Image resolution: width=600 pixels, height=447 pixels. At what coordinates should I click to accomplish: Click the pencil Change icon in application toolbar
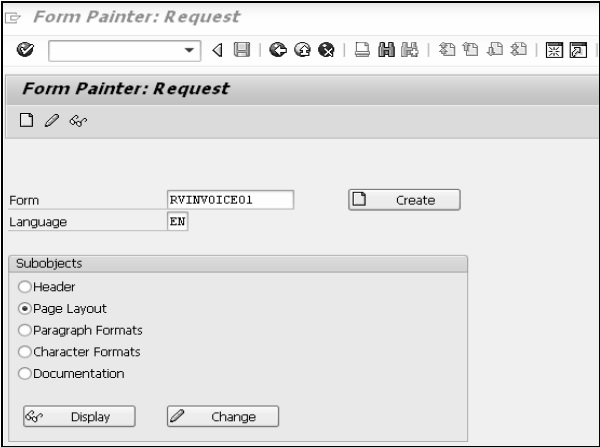50,120
